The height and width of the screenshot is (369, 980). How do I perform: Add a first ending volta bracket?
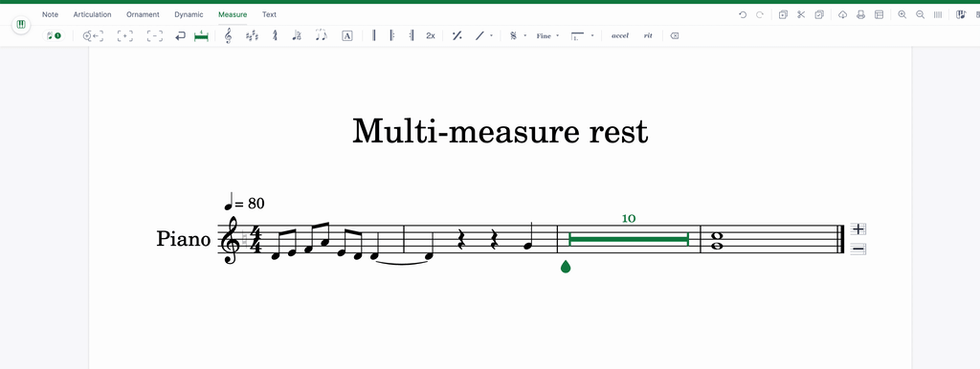point(577,36)
